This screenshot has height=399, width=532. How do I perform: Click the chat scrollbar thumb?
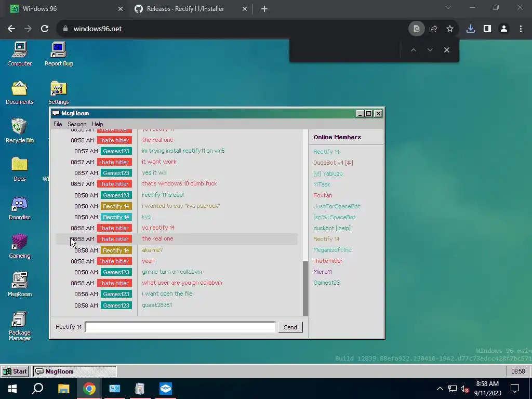305,288
